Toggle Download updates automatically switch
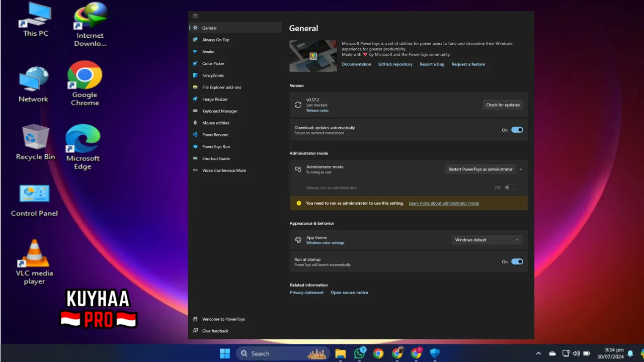 pyautogui.click(x=517, y=130)
